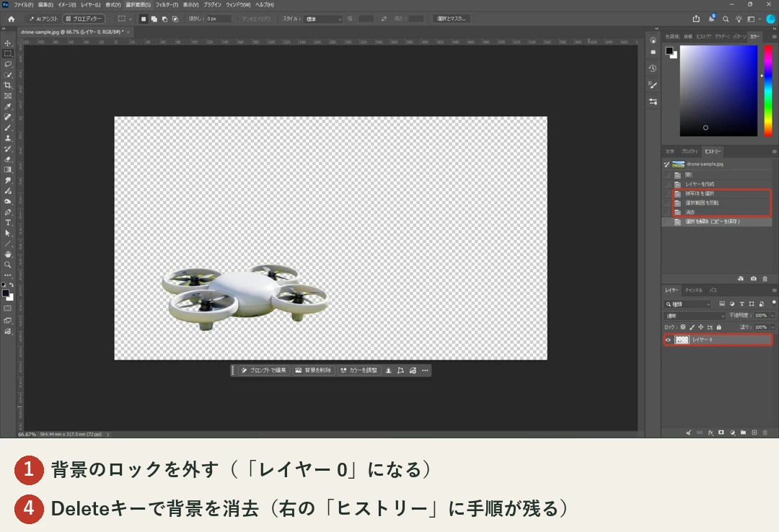Image resolution: width=779 pixels, height=532 pixels.
Task: Expand the 不透明度 opacity dropdown arrow
Action: pyautogui.click(x=773, y=316)
